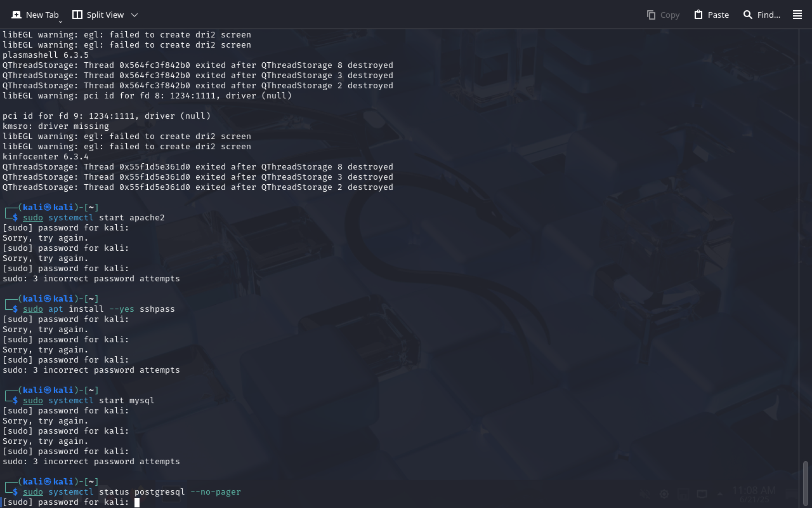Open the hamburger menu
The image size is (812, 508).
(x=797, y=15)
